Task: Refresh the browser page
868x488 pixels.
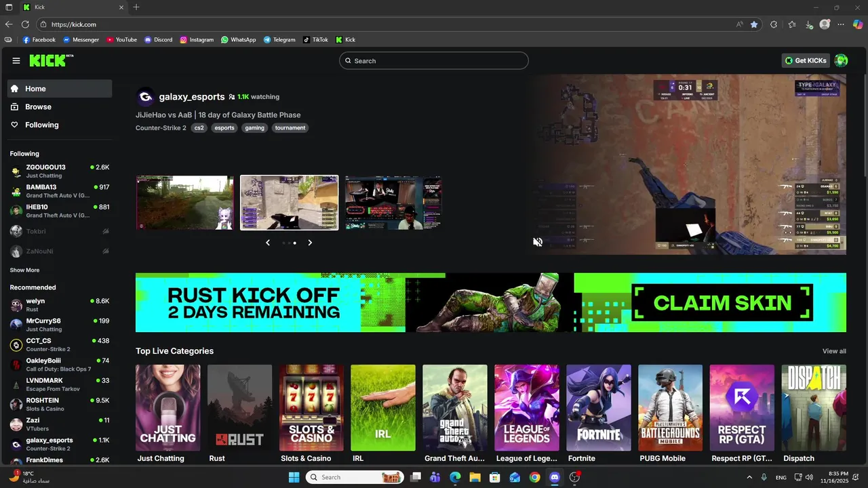Action: [x=25, y=24]
